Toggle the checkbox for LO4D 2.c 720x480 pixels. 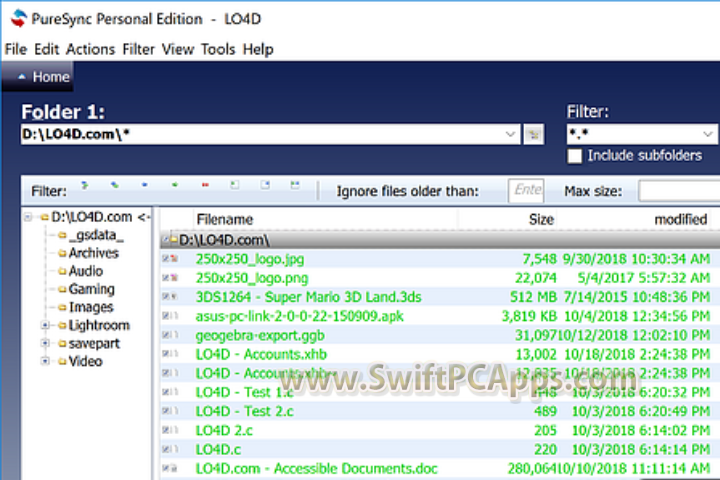tap(166, 430)
